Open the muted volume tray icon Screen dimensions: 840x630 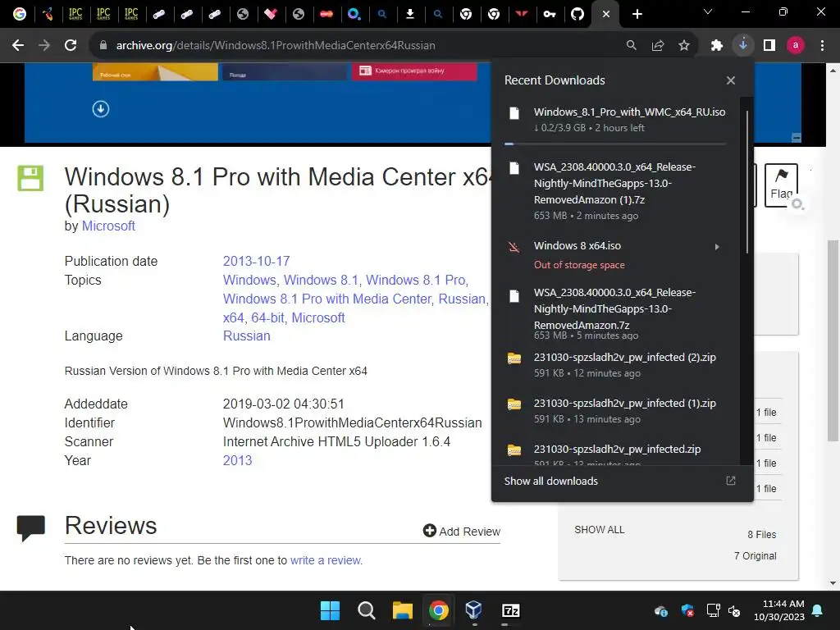(734, 610)
